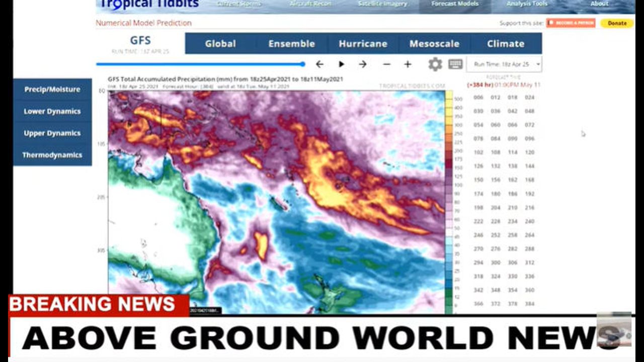This screenshot has height=362, width=644.
Task: Expand the Precip/Moisture menu
Action: click(52, 89)
